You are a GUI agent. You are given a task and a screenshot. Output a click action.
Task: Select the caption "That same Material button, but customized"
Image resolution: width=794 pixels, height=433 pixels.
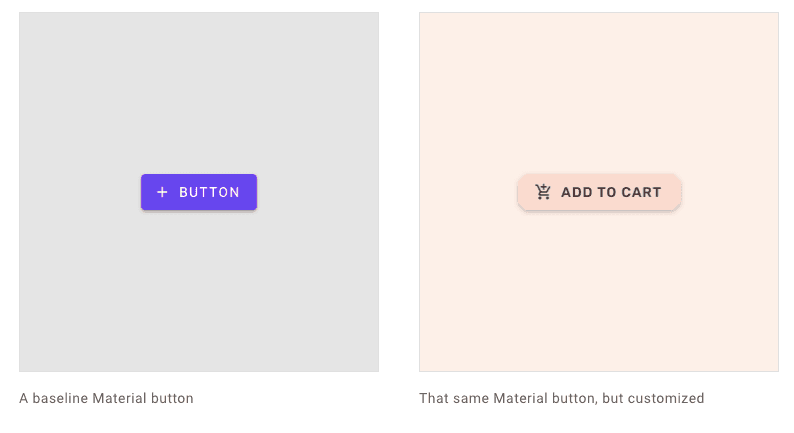[562, 398]
